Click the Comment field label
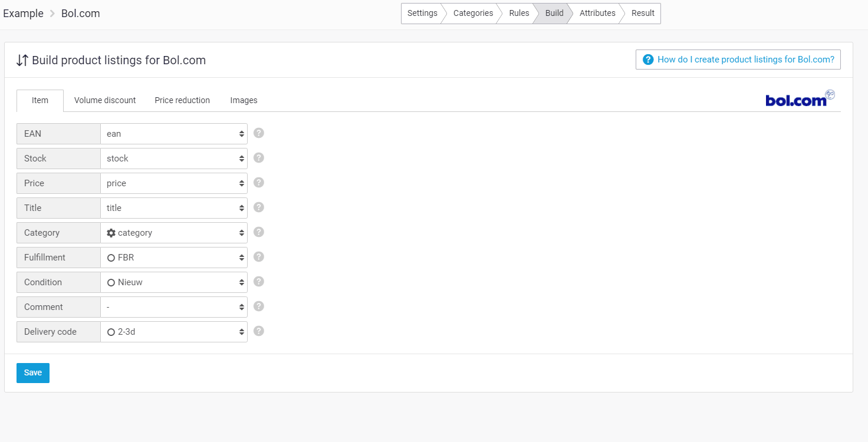 click(x=58, y=307)
